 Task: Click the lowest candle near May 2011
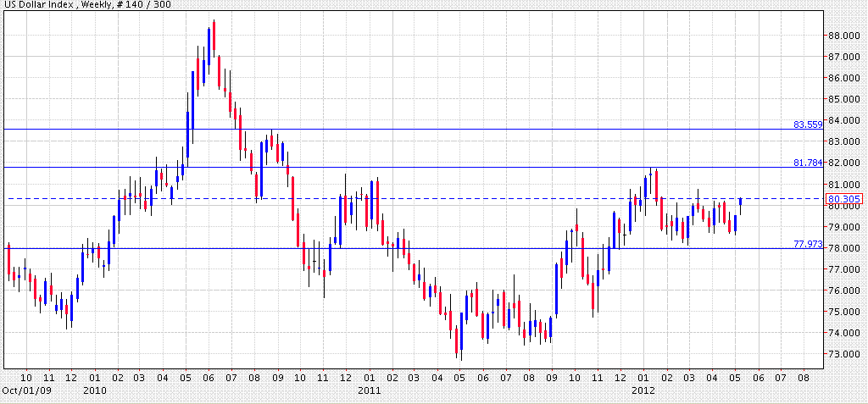point(457,343)
